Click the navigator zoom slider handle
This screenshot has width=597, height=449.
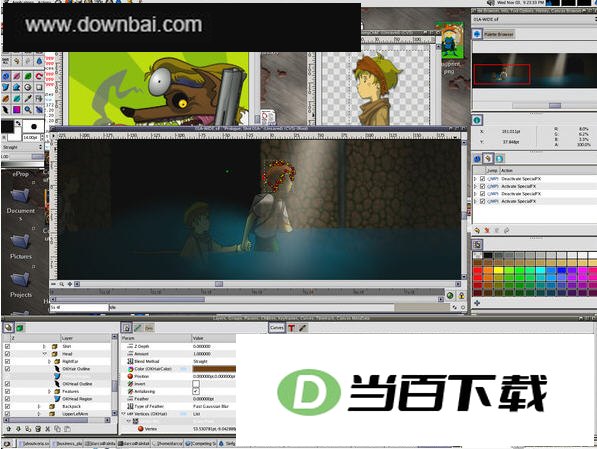click(x=555, y=105)
